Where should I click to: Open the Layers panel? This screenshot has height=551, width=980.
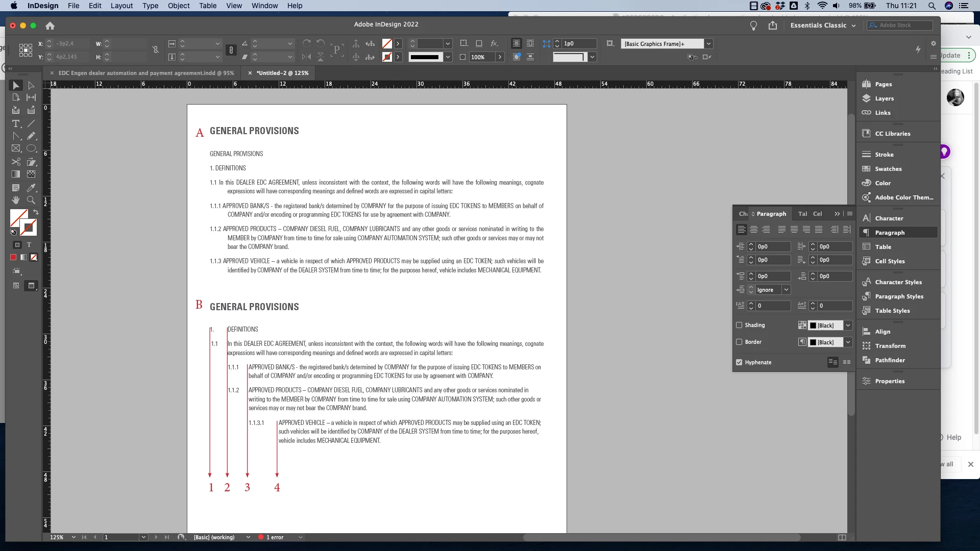[884, 98]
